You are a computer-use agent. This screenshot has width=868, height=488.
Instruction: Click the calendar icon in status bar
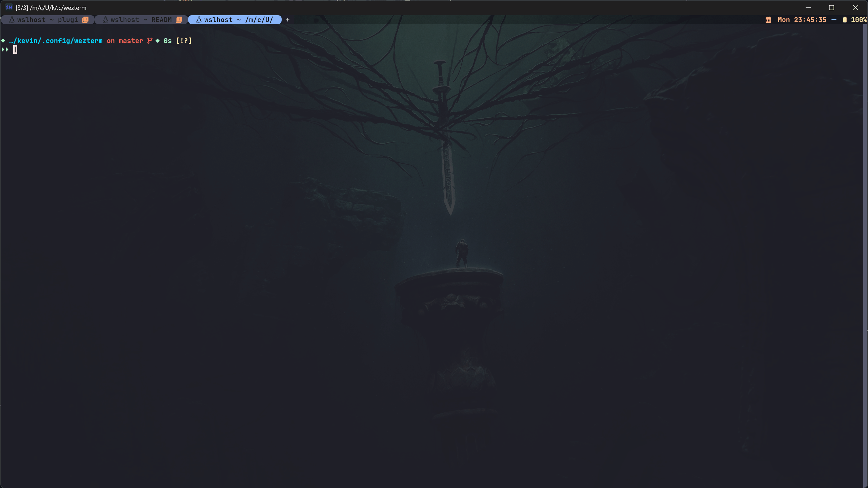coord(768,20)
